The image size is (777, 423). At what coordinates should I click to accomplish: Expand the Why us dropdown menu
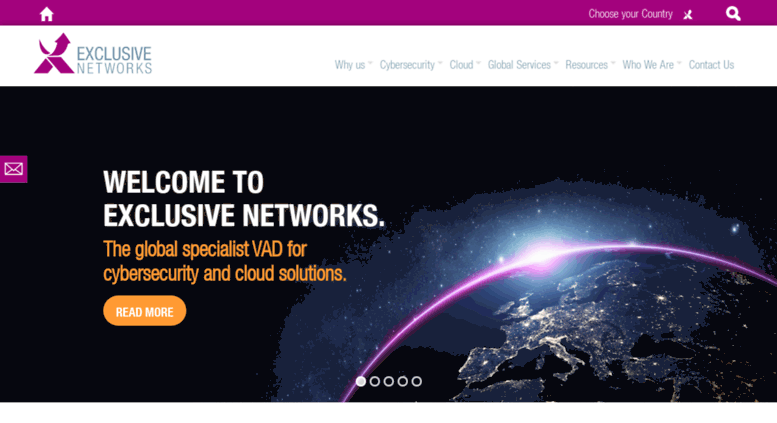(x=353, y=65)
